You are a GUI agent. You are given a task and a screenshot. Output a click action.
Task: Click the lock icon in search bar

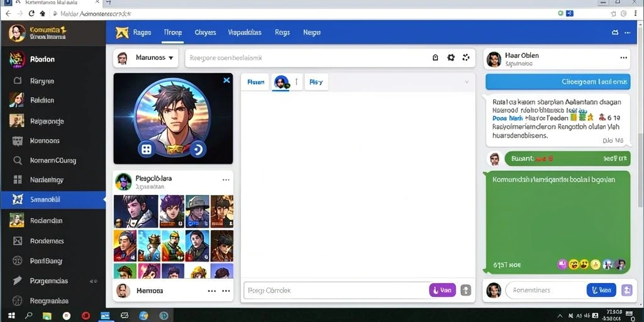435,57
